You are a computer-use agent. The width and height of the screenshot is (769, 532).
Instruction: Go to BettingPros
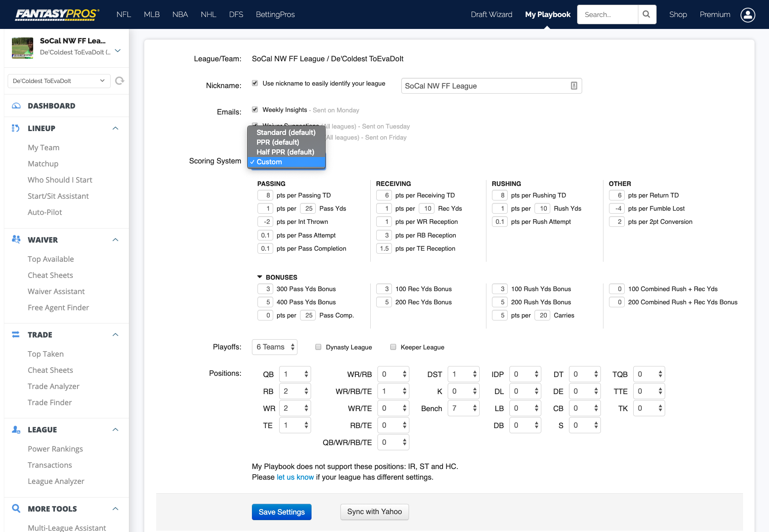point(275,14)
